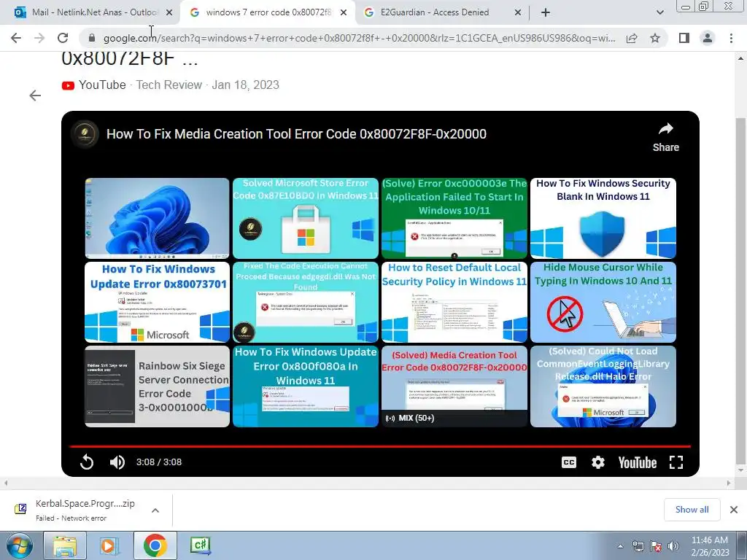Viewport: 747px width, 560px height.
Task: Click the address bar URL field
Action: [x=359, y=38]
